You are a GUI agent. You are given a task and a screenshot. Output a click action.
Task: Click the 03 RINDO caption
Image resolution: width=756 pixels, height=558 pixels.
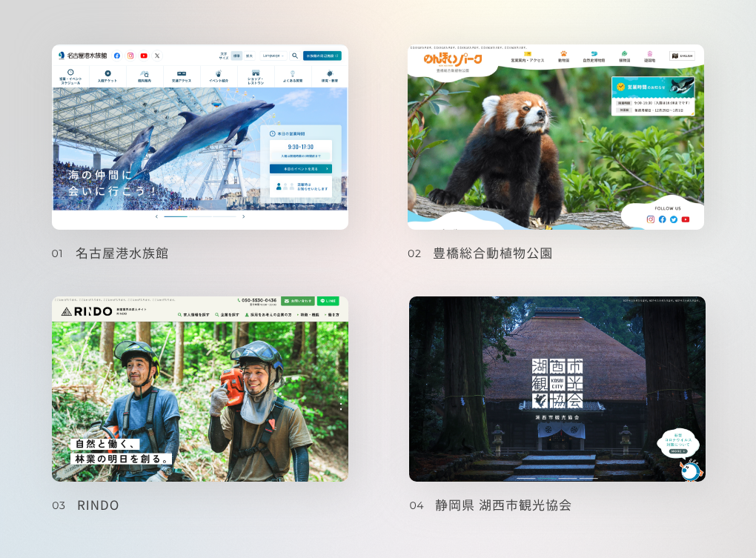[x=85, y=505]
